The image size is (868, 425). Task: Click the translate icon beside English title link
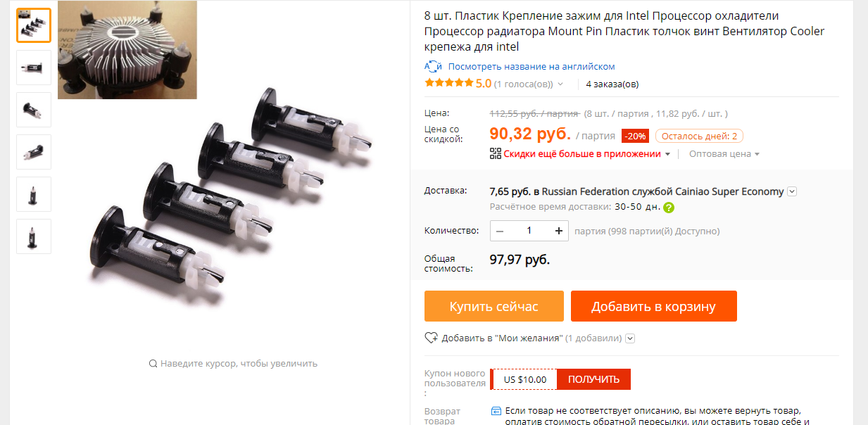coord(433,66)
